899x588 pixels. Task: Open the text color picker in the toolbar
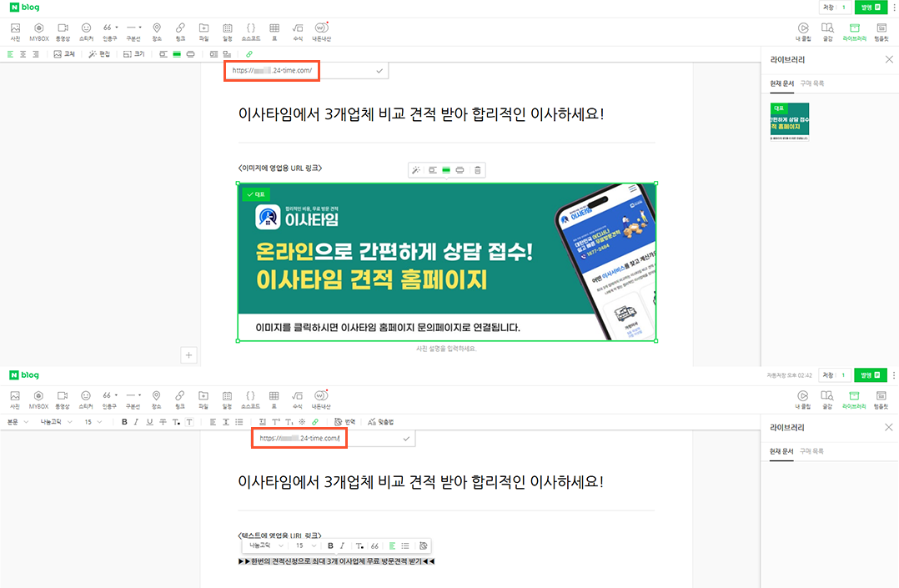point(177,421)
